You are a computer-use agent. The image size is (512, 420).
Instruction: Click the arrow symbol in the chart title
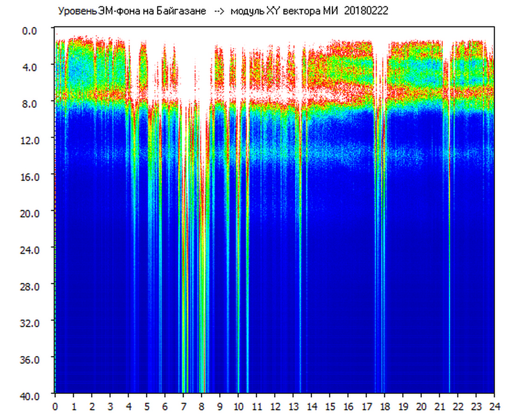220,11
